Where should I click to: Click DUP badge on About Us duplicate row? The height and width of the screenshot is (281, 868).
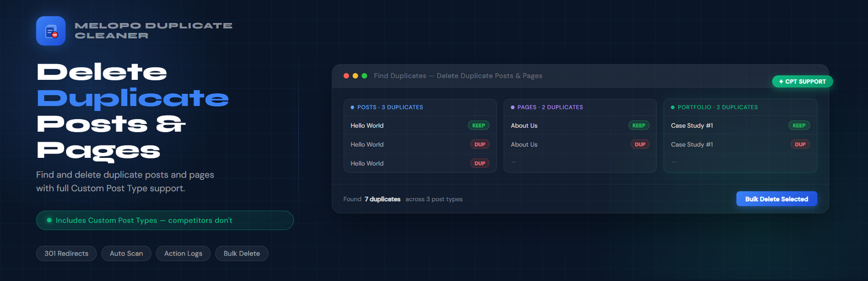[640, 144]
